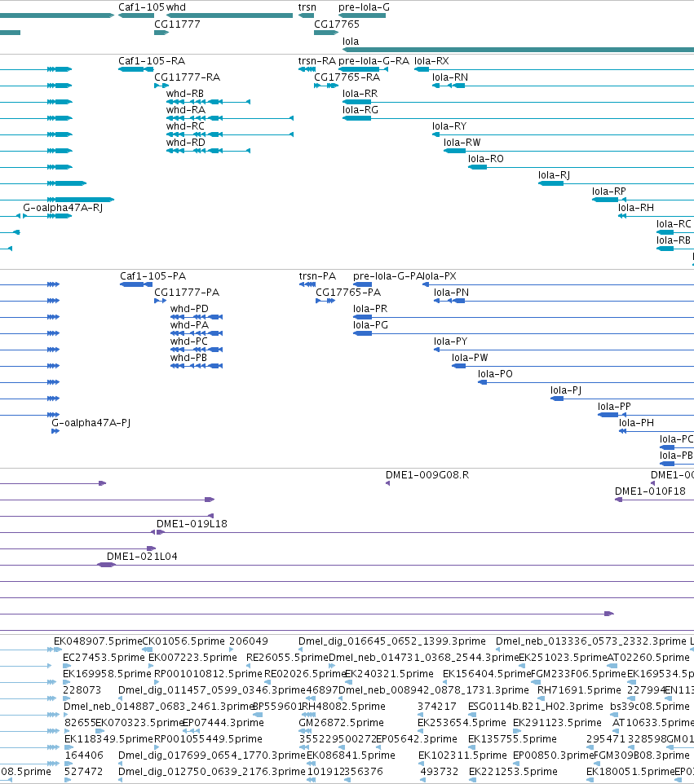Screen dimensions: 694x784
Task: Click the lola-RX transcript label
Action: point(431,60)
